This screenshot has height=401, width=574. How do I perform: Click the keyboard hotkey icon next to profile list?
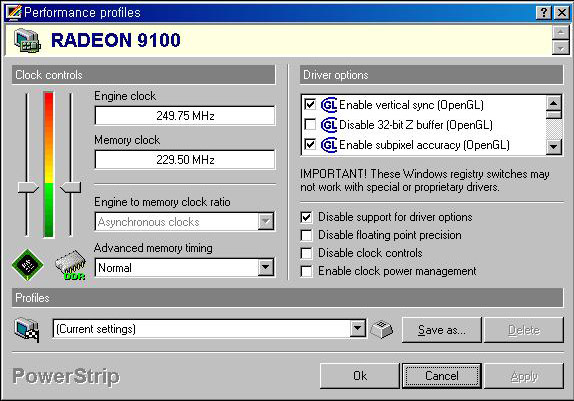382,329
